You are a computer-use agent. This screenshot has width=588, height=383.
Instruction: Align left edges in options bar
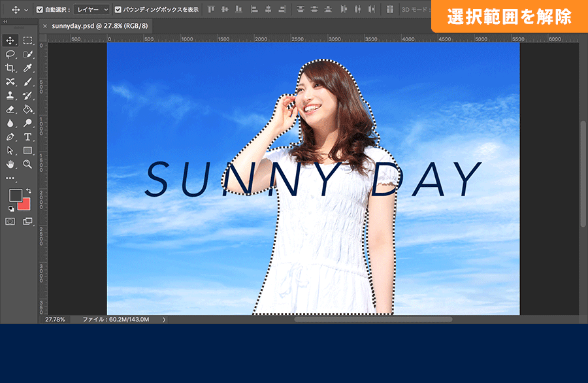[x=254, y=9]
